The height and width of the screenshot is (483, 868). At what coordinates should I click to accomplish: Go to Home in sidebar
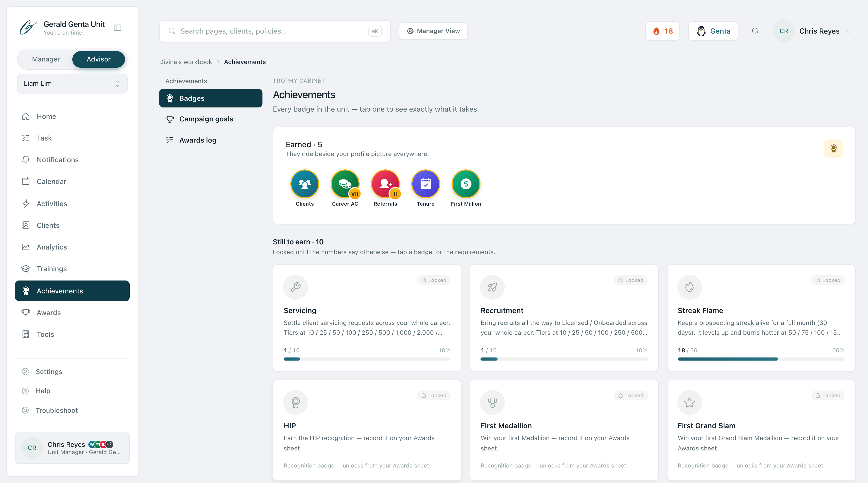point(72,116)
